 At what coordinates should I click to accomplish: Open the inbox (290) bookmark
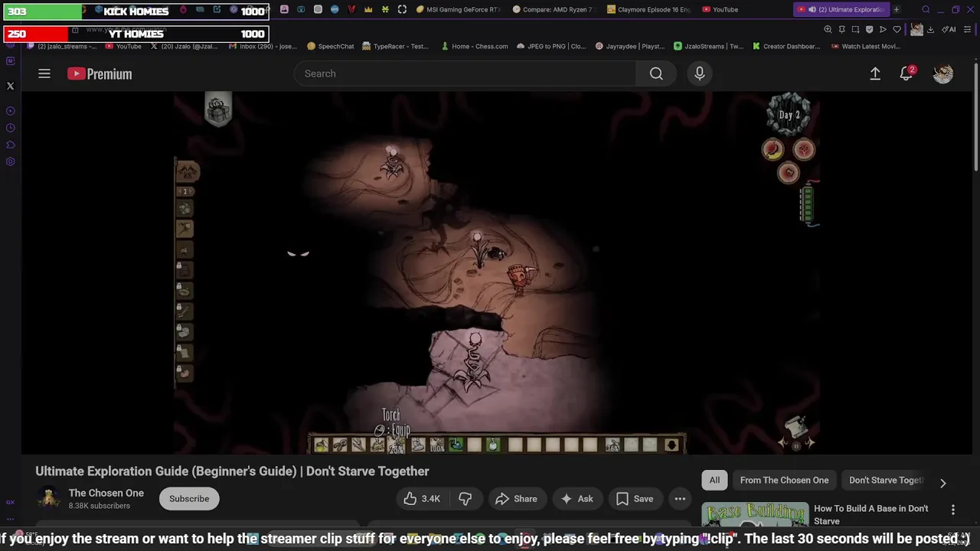click(x=263, y=46)
